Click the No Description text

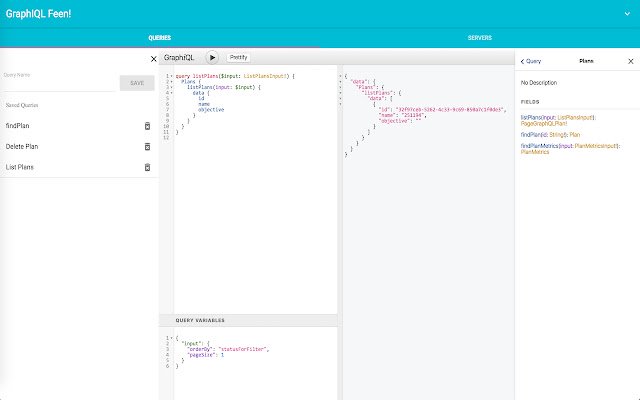539,83
